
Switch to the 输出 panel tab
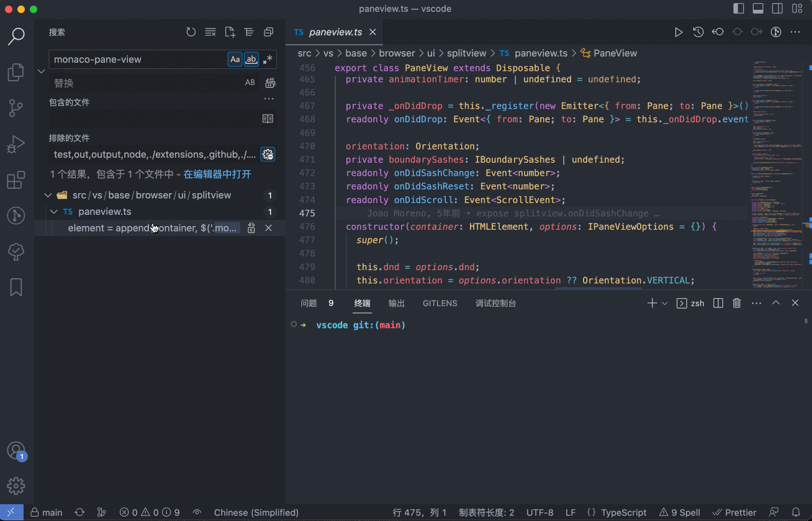pos(397,303)
